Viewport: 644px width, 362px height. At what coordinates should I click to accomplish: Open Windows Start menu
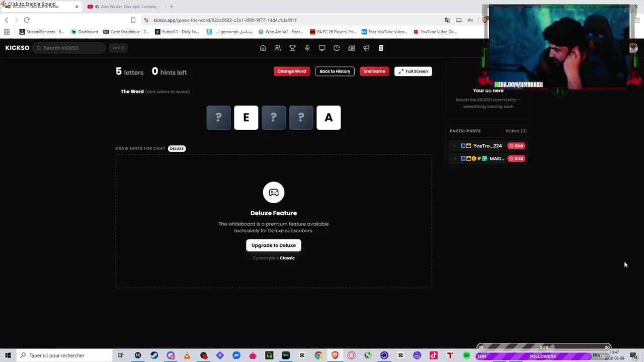click(x=8, y=355)
